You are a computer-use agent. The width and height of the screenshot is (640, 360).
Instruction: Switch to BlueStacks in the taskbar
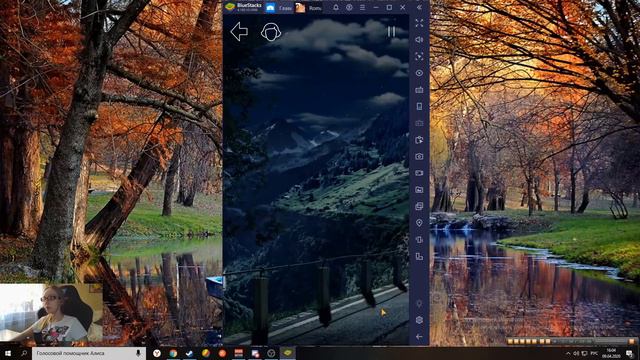point(288,353)
